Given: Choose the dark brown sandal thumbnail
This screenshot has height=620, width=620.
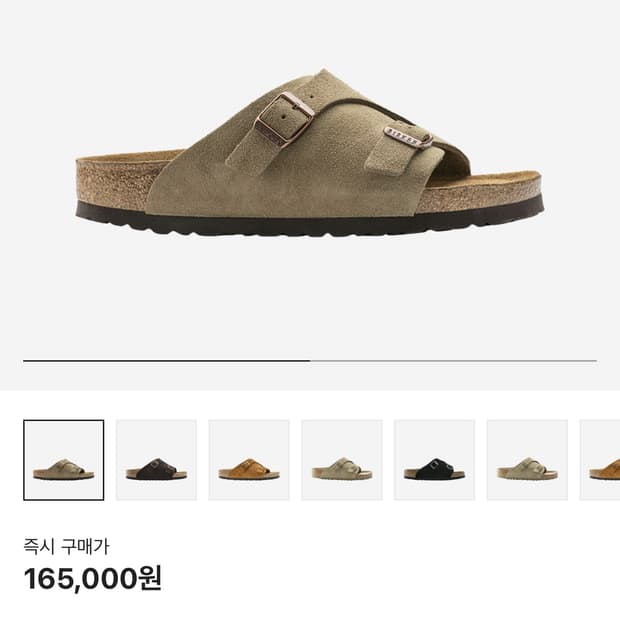Looking at the screenshot, I should [x=156, y=460].
